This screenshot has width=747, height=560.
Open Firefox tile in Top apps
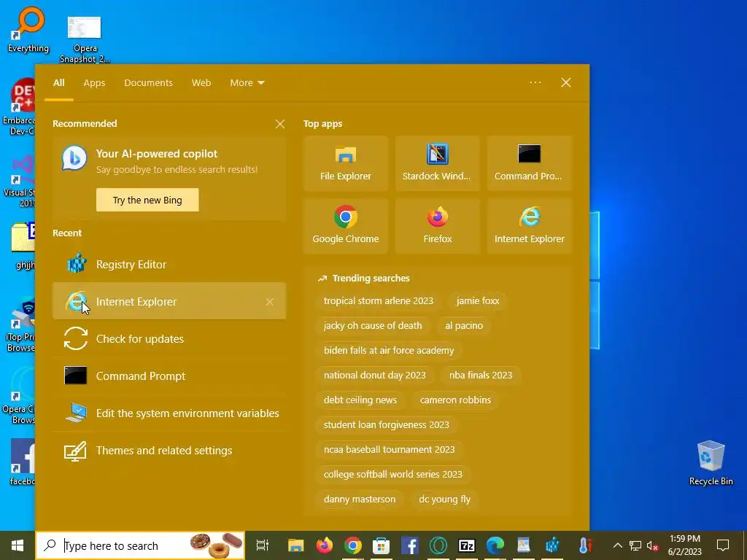click(437, 226)
